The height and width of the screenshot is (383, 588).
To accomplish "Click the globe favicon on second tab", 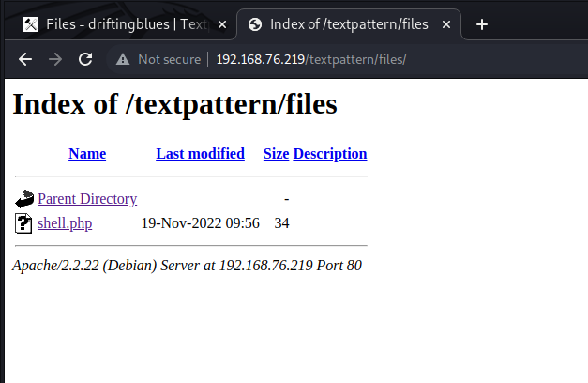I will pyautogui.click(x=255, y=24).
